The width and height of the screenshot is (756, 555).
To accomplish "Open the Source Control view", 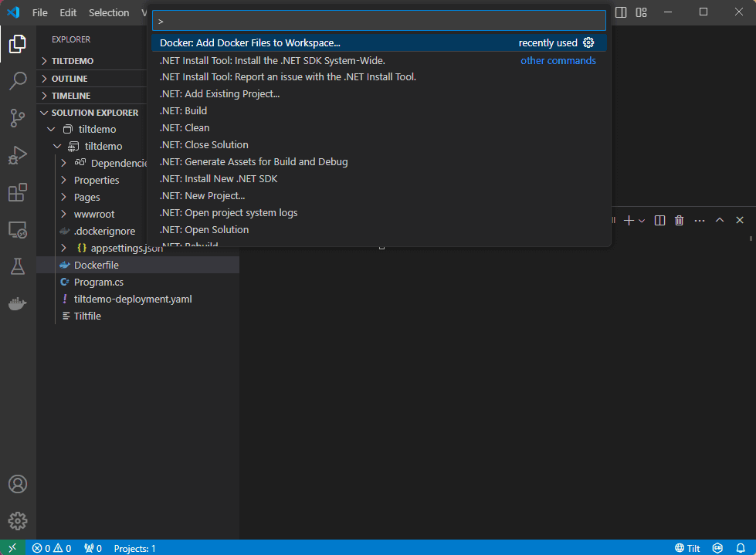I will 17,118.
